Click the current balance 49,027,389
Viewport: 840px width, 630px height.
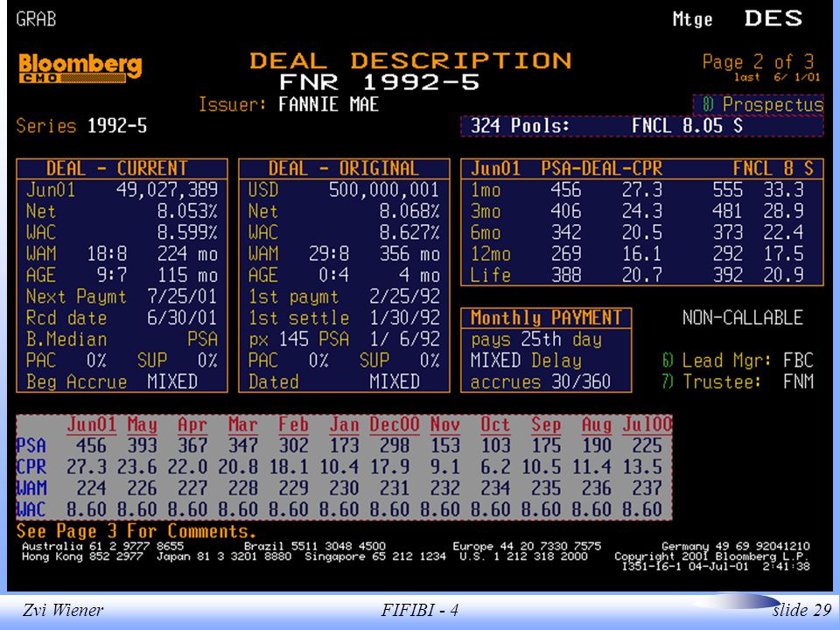pos(167,190)
